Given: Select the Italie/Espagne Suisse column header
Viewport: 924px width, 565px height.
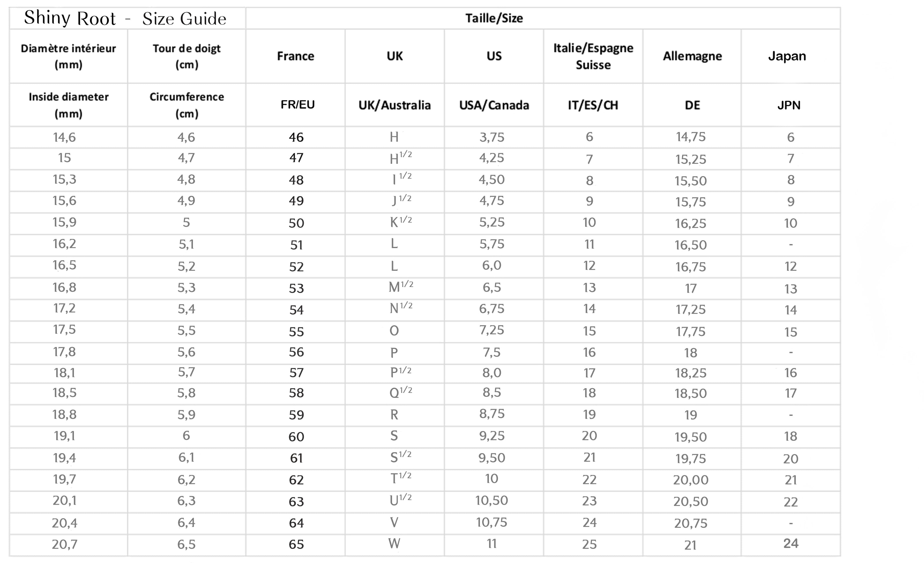Looking at the screenshot, I should click(593, 56).
